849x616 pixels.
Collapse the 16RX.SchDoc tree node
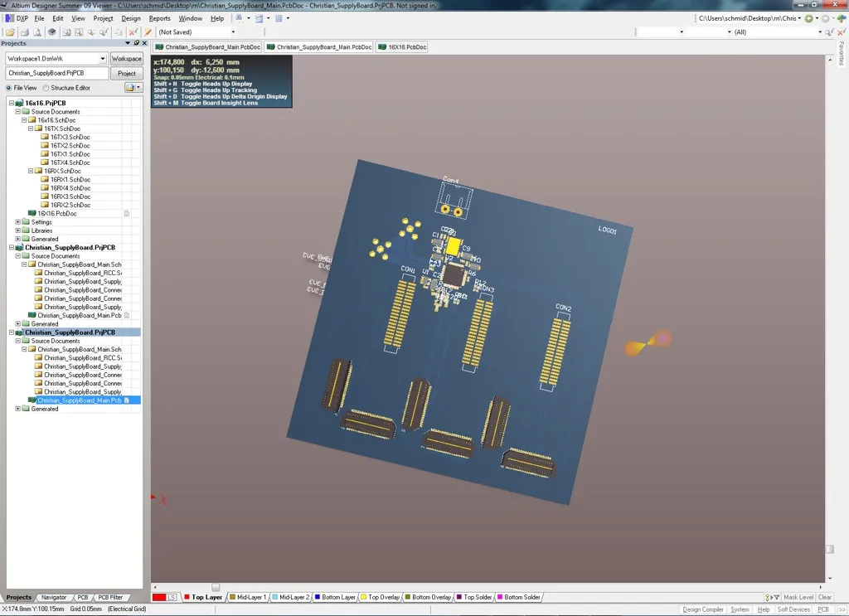(x=31, y=171)
